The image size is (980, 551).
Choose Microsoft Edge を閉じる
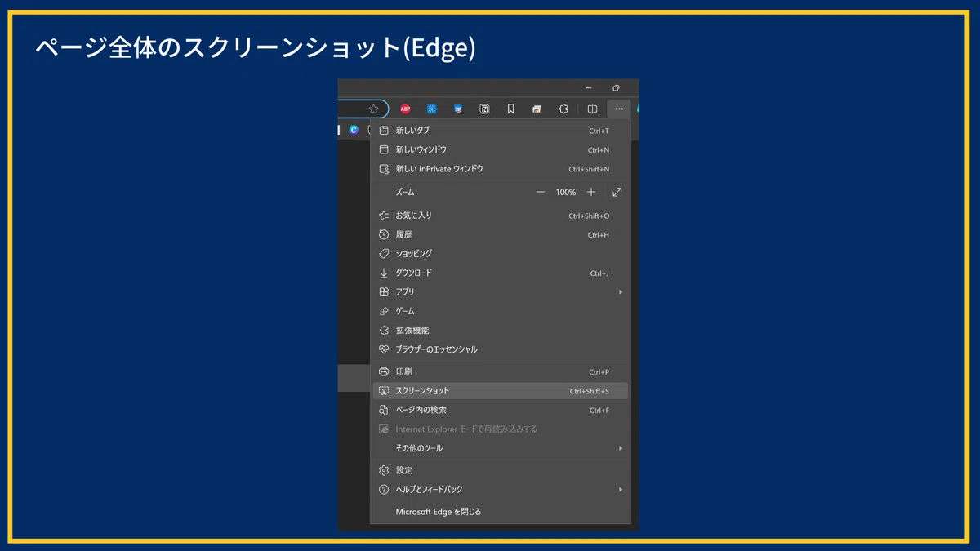(501, 512)
